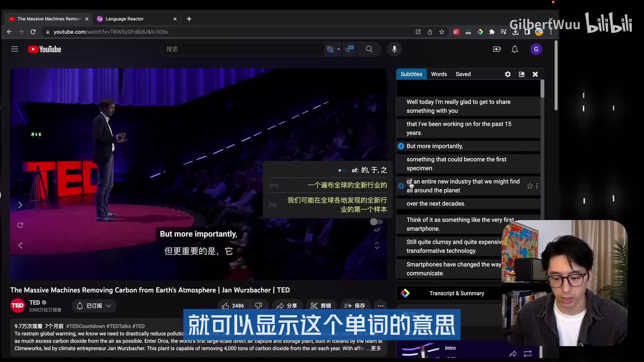The width and height of the screenshot is (644, 362).
Task: Open YouTube hamburger guide menu
Action: tap(15, 49)
